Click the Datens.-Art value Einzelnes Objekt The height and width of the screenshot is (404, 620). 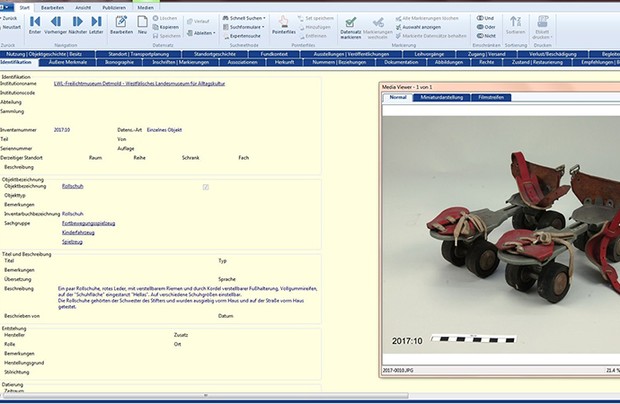coord(164,130)
